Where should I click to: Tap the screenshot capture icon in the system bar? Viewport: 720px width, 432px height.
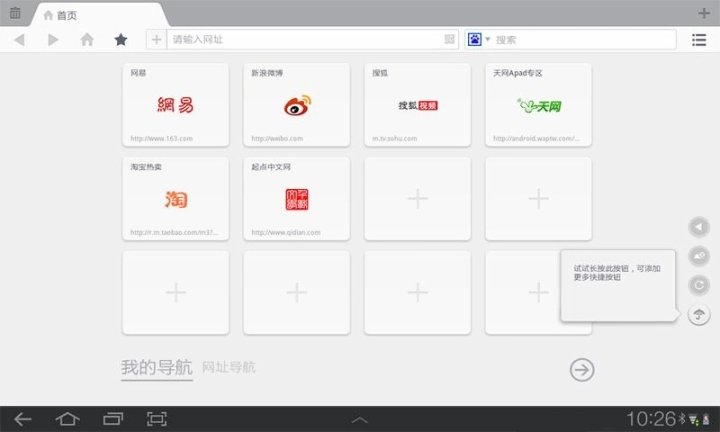[157, 419]
